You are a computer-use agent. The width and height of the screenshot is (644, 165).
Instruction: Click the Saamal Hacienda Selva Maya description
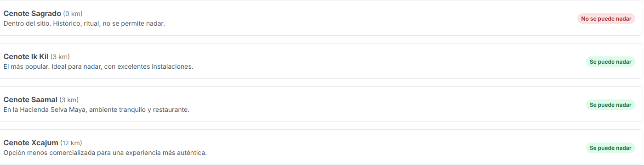97,110
